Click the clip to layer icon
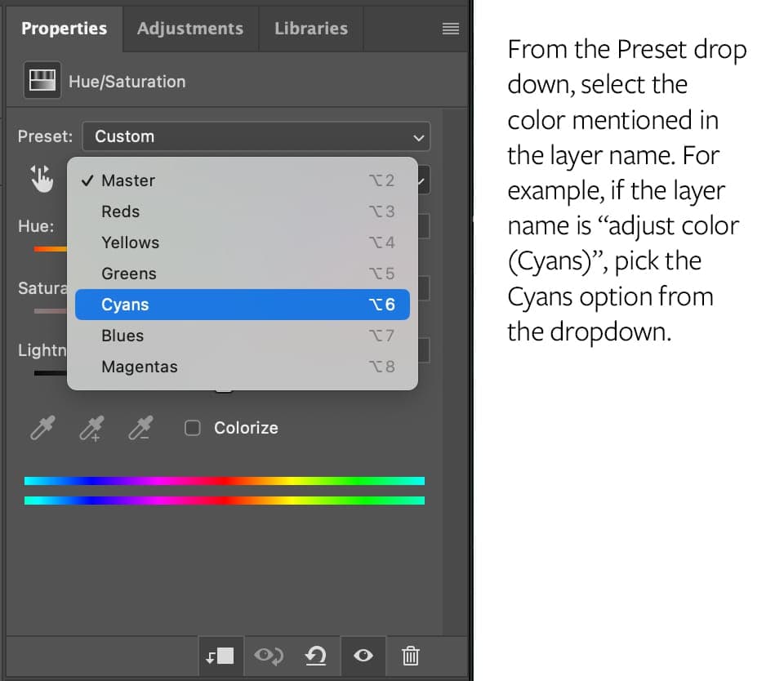The image size is (784, 681). (220, 655)
